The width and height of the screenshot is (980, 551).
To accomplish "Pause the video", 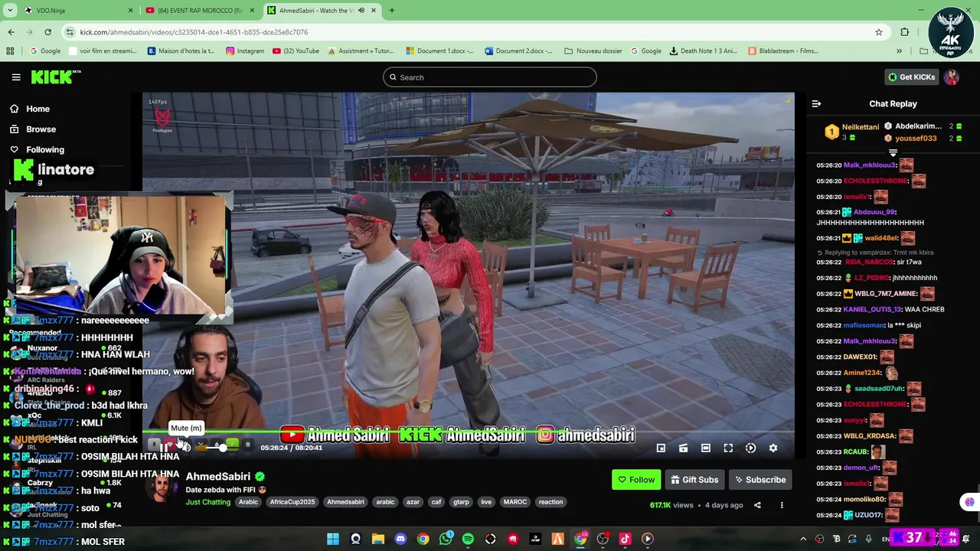I will tap(163, 448).
